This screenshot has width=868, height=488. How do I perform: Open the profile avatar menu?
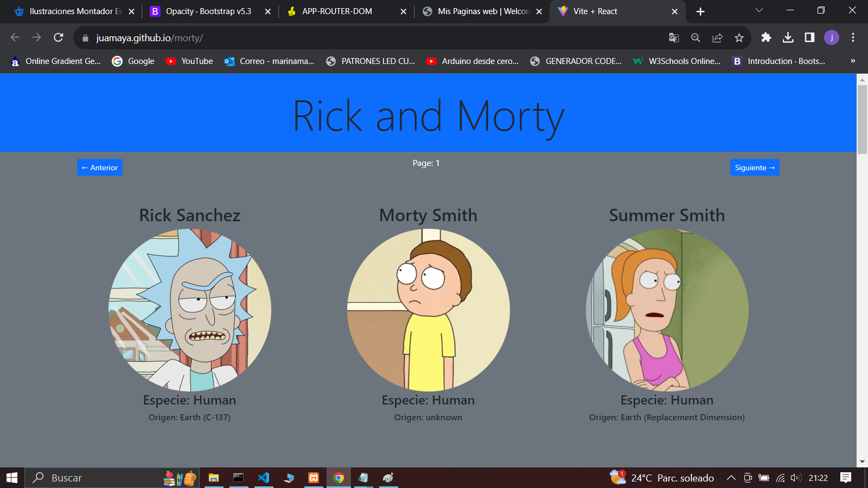(x=832, y=37)
